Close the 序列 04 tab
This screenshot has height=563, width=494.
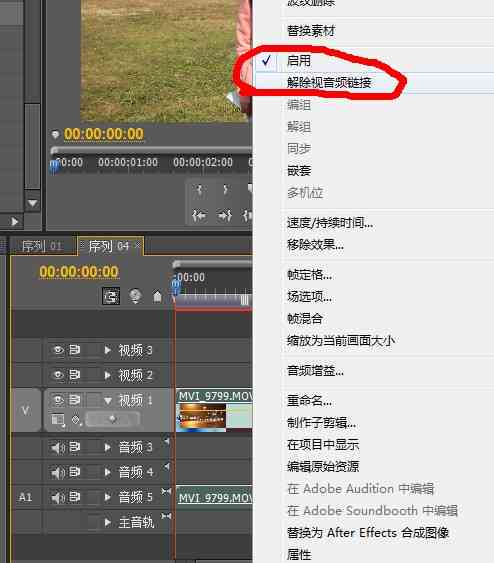coord(138,245)
